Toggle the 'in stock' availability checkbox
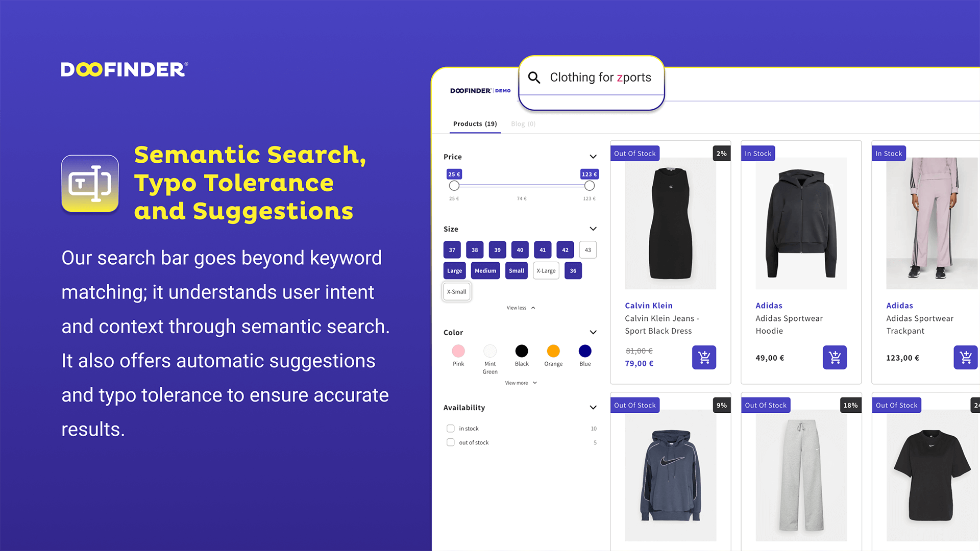Viewport: 980px width, 551px height. 450,429
